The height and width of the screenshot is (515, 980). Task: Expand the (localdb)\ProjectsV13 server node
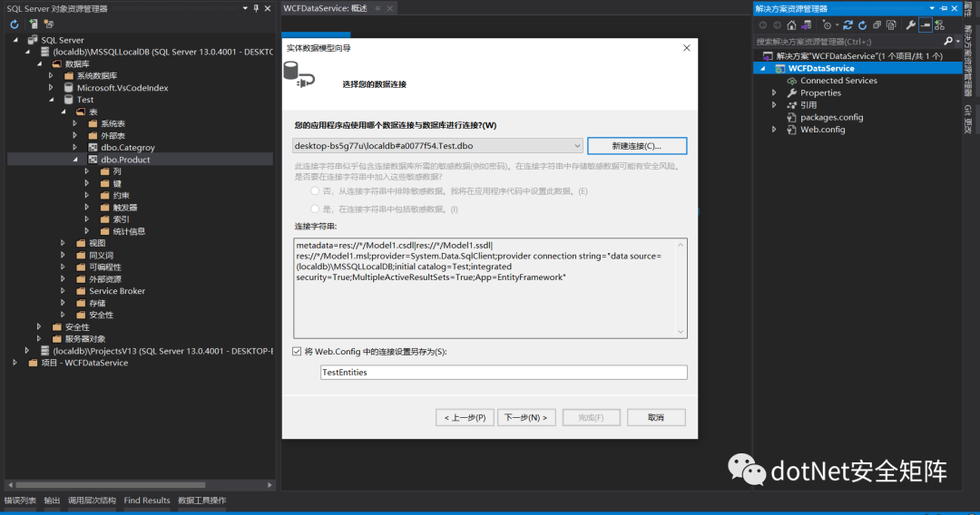(x=27, y=351)
